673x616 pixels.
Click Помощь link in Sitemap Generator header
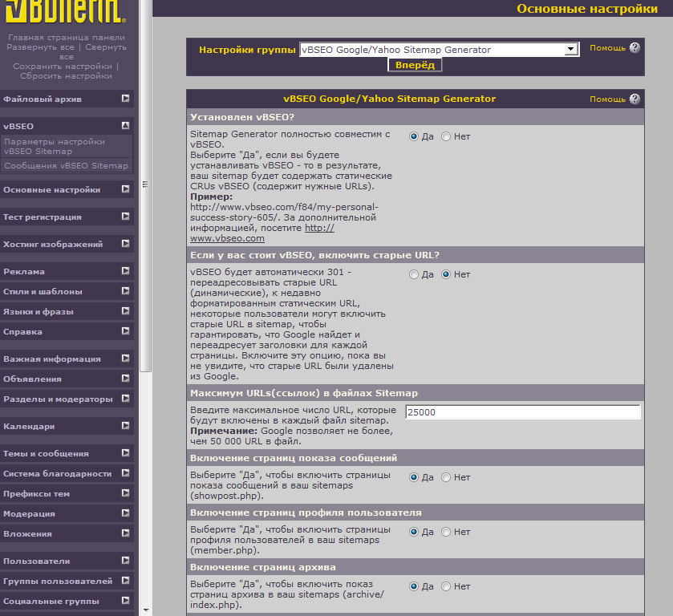[607, 99]
